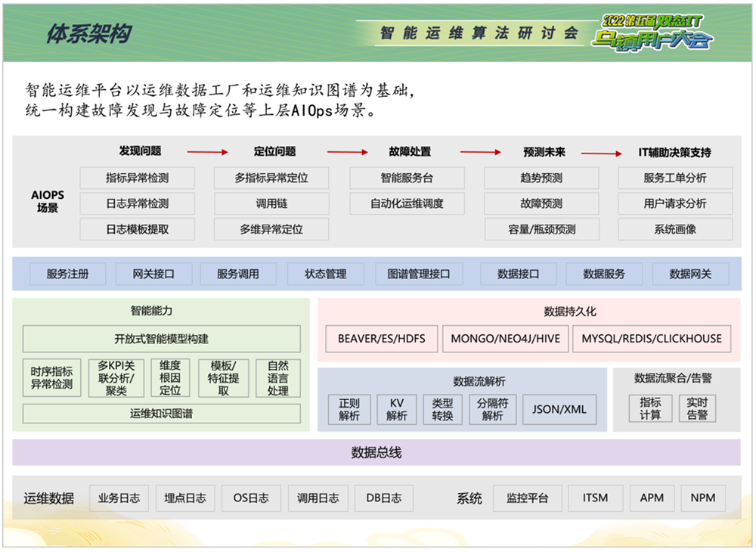Viewport: 756px width, 552px height.
Task: Select the 实时告警 box
Action: coord(697,408)
